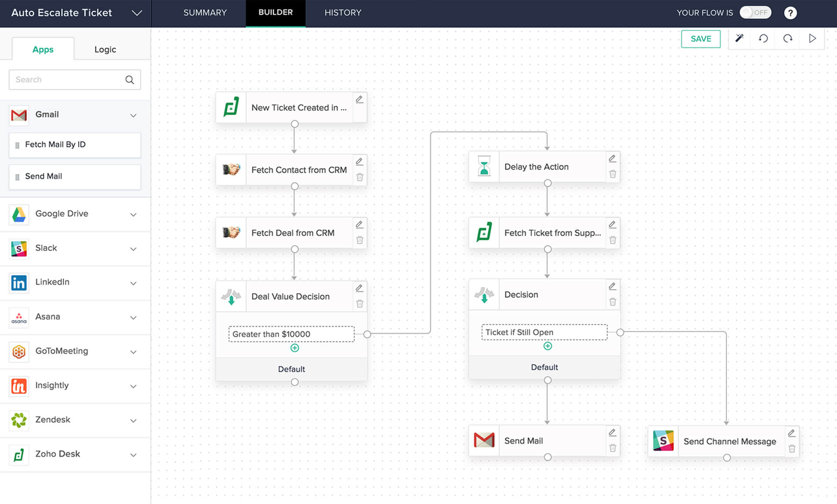Click the magic wand auto-arrange icon
This screenshot has height=504, width=837.
739,38
